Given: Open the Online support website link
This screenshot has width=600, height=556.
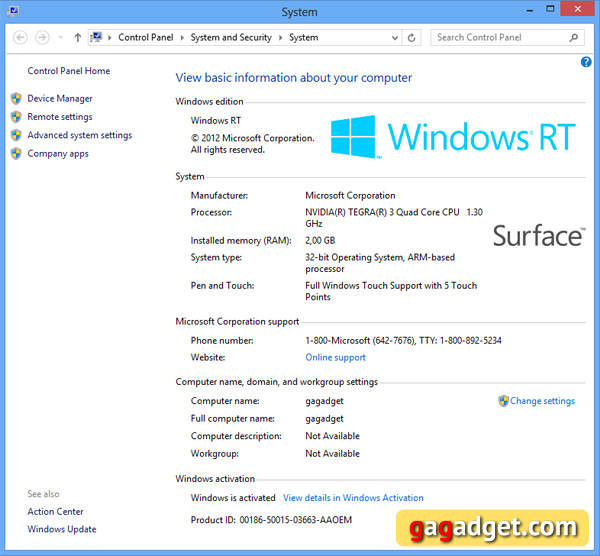Looking at the screenshot, I should point(335,357).
